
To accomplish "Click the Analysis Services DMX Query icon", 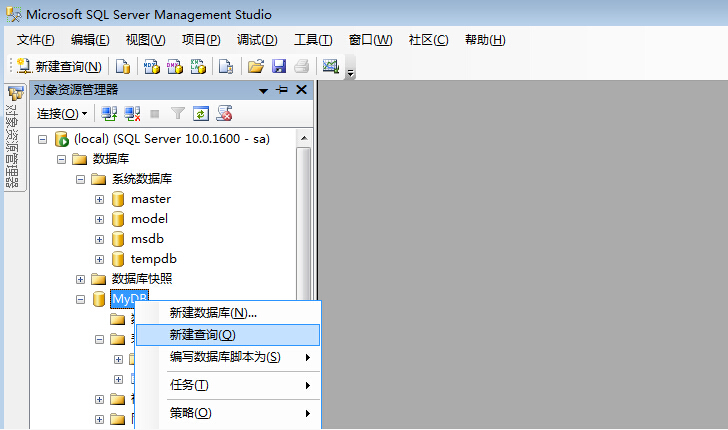I will 175,66.
